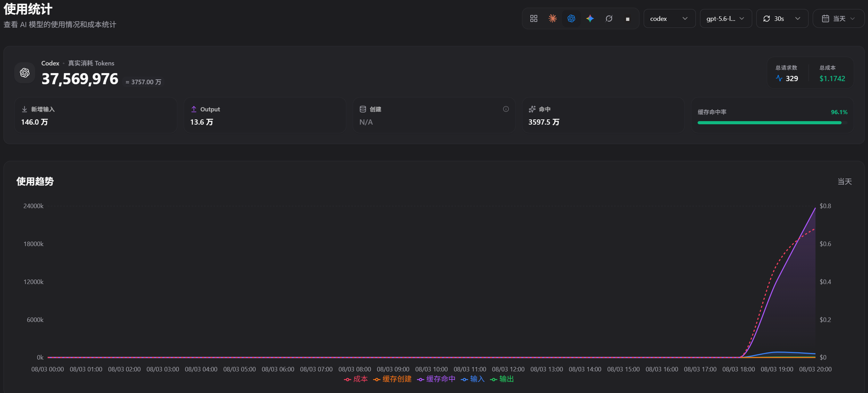
Task: Click the upload arrow icon by Output
Action: tap(194, 109)
